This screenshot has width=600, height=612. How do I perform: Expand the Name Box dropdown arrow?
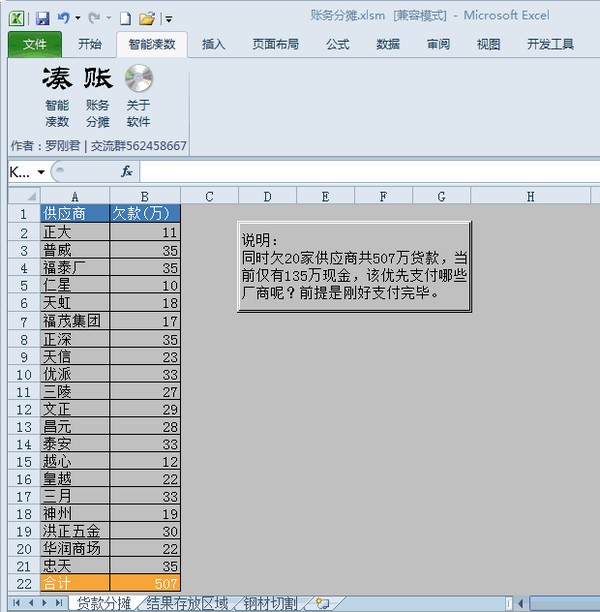tap(41, 172)
